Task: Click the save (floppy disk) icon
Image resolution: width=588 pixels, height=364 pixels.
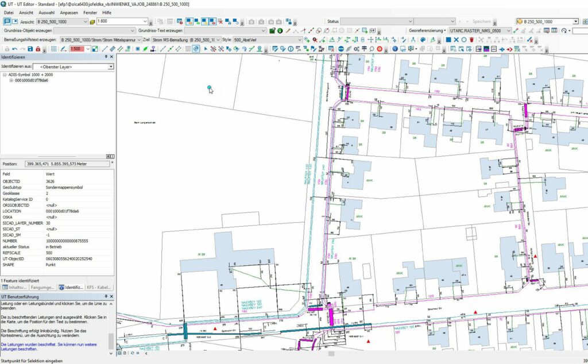Action: 30,49
